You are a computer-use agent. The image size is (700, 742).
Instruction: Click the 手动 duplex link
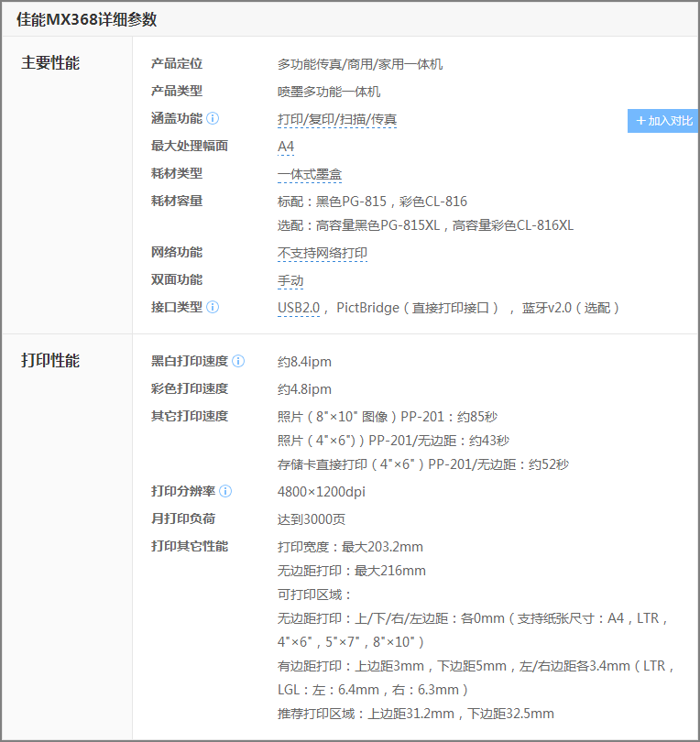pyautogui.click(x=290, y=280)
